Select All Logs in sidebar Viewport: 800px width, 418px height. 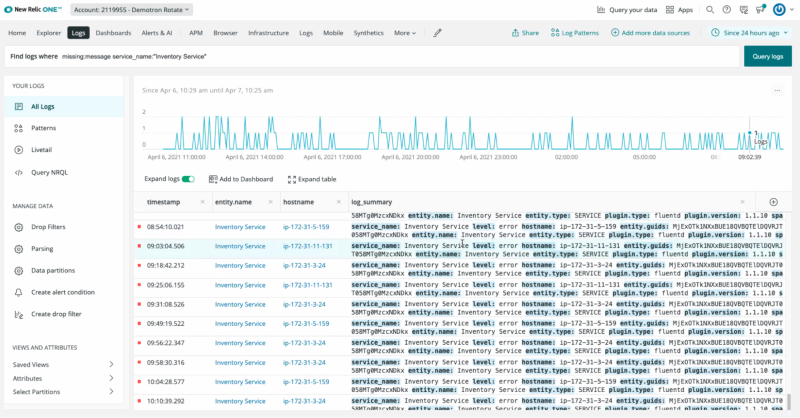[x=64, y=107]
